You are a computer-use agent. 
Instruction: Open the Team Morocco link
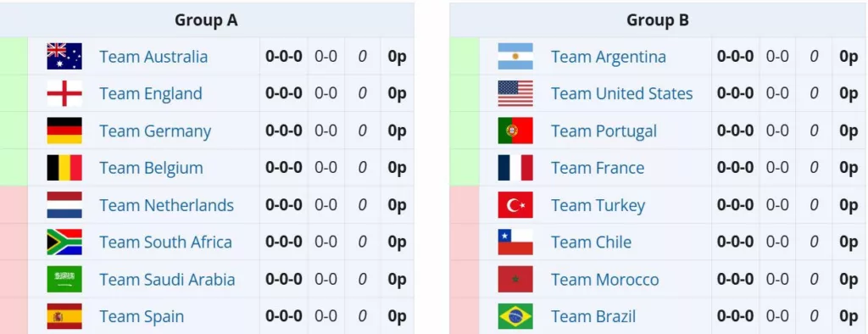tap(604, 279)
